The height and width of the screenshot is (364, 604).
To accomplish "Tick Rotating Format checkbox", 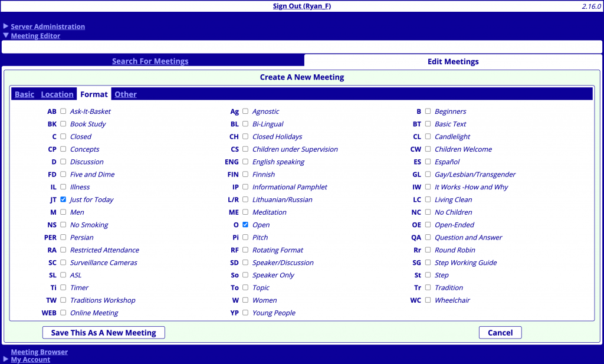I will tap(245, 250).
